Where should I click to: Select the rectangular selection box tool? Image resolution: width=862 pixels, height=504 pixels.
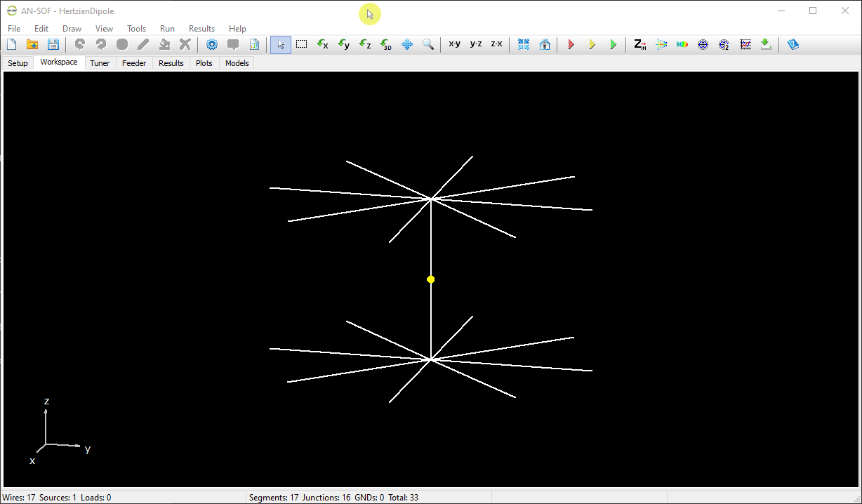click(x=301, y=44)
